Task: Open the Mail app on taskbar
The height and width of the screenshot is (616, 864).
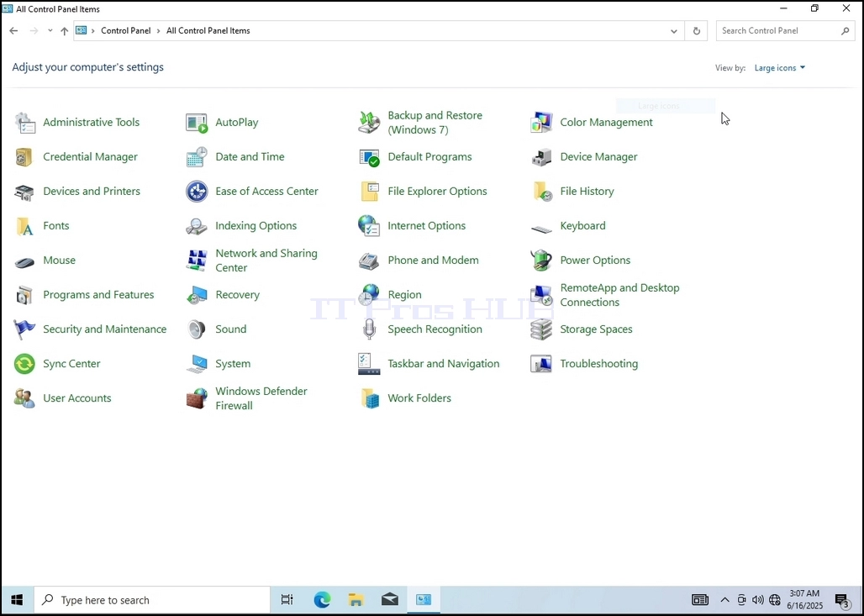Action: click(x=390, y=600)
